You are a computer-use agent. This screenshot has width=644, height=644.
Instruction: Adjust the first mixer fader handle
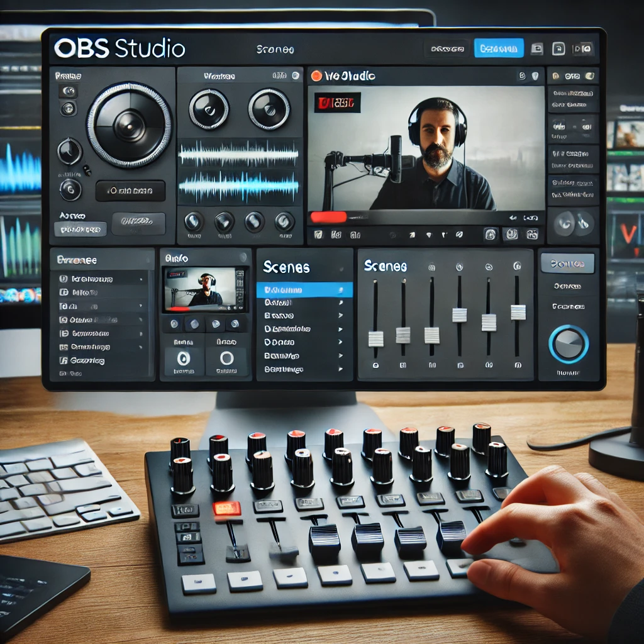point(375,339)
